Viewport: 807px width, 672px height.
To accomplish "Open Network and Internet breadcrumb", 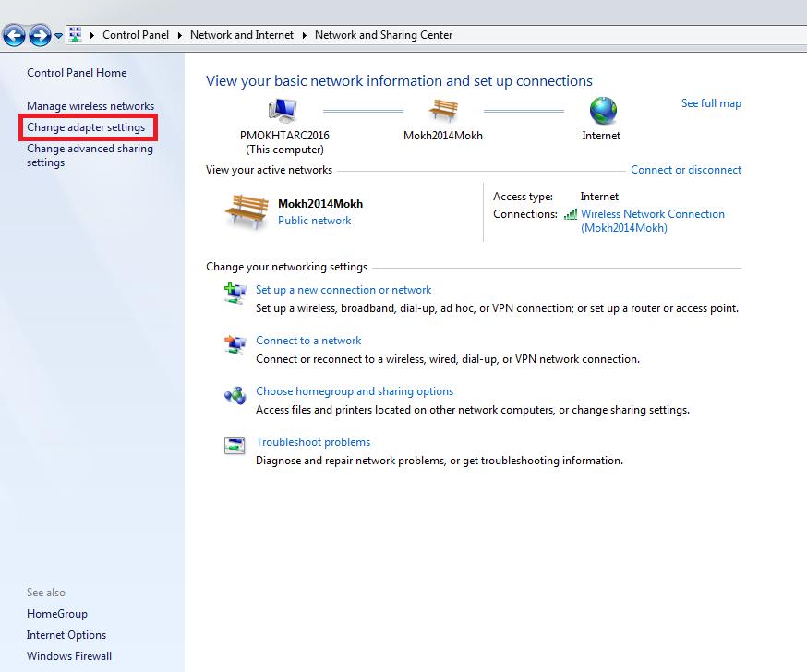I will point(241,35).
